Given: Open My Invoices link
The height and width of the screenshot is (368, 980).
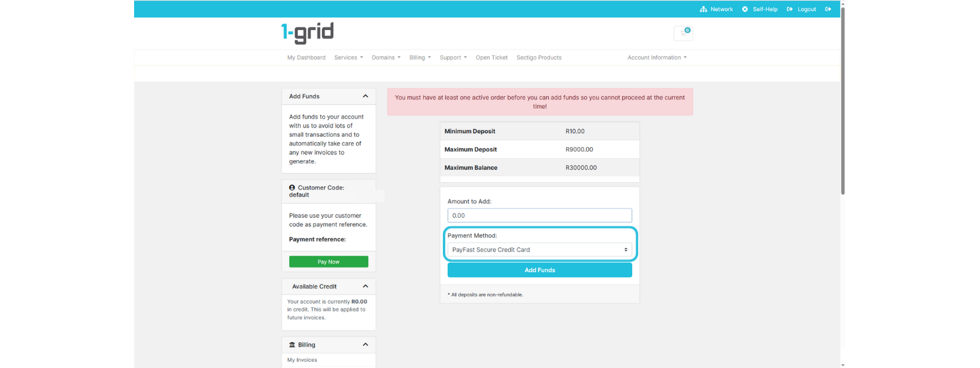Looking at the screenshot, I should pyautogui.click(x=303, y=360).
